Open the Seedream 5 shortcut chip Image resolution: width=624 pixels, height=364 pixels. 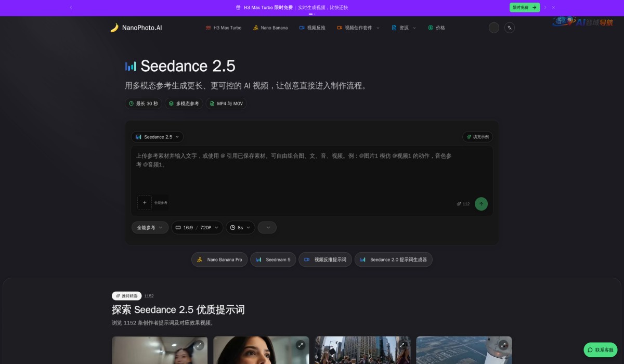point(273,259)
